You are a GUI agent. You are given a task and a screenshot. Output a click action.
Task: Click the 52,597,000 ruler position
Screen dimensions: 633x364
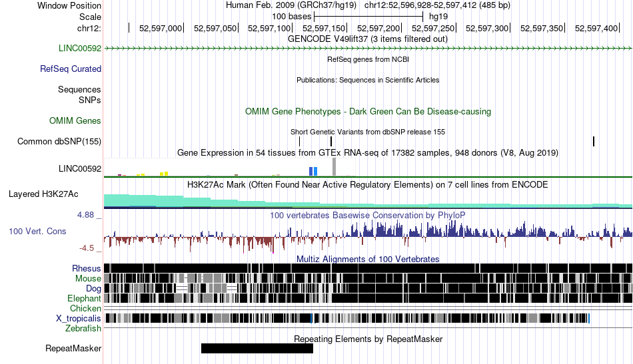tap(161, 28)
